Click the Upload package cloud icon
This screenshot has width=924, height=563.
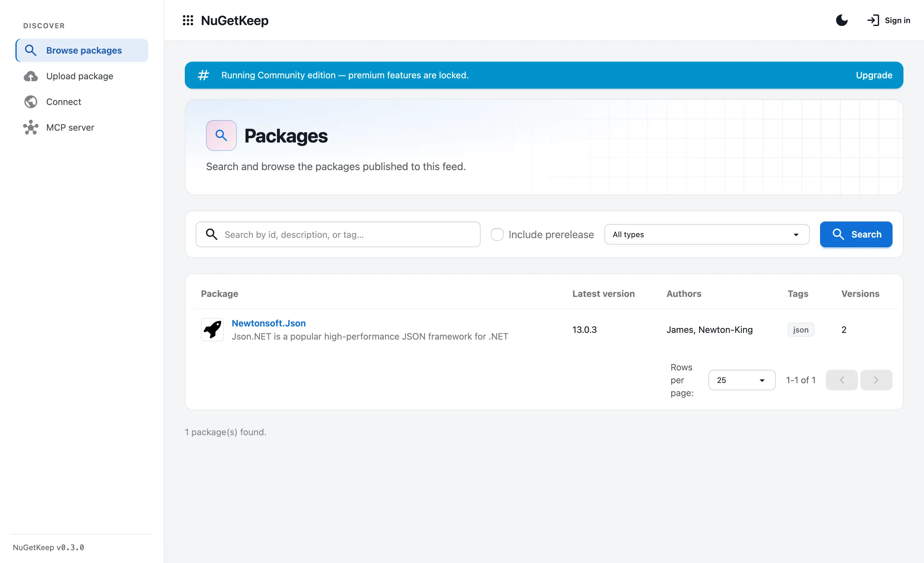click(x=31, y=76)
